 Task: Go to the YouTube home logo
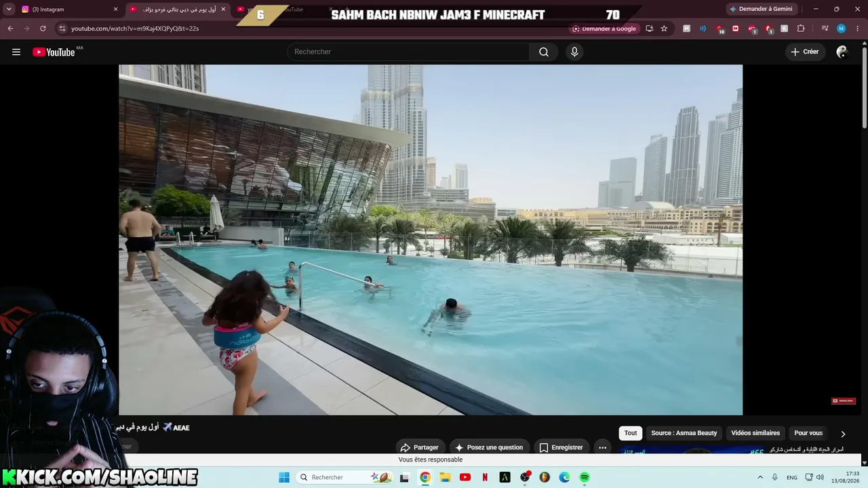pyautogui.click(x=54, y=52)
